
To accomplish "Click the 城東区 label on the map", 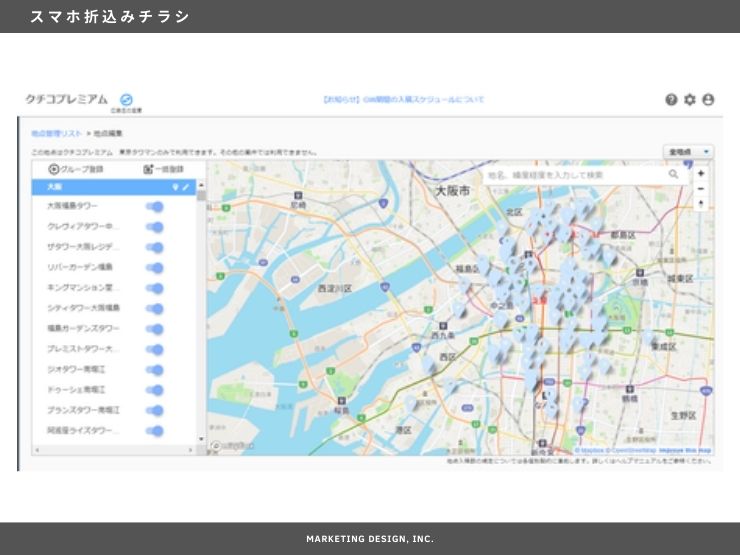I will click(x=681, y=279).
